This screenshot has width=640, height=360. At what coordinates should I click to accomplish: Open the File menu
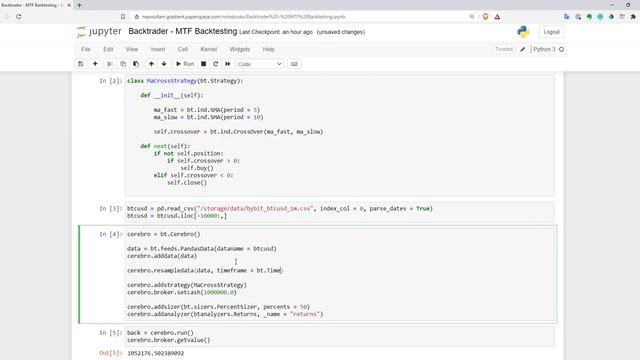86,49
